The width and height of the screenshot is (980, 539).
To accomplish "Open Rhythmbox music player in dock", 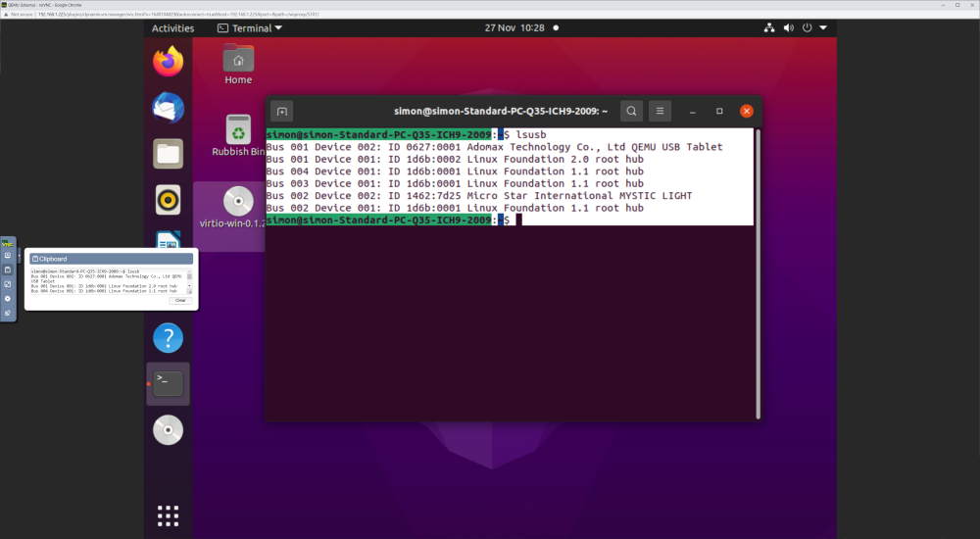I will pyautogui.click(x=169, y=200).
